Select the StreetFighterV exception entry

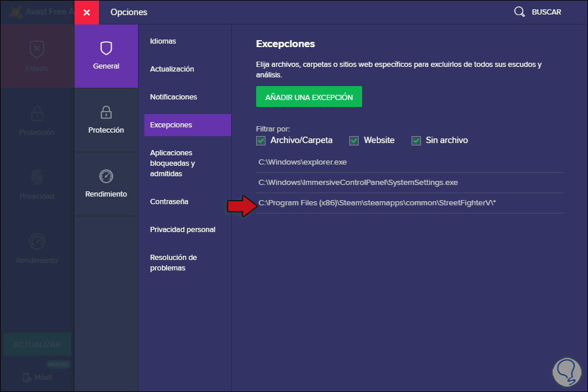(377, 203)
